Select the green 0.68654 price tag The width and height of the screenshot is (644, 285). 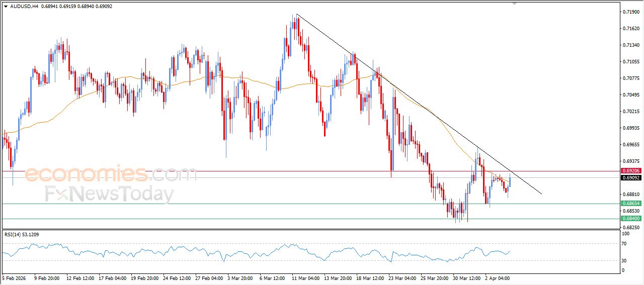click(x=630, y=204)
